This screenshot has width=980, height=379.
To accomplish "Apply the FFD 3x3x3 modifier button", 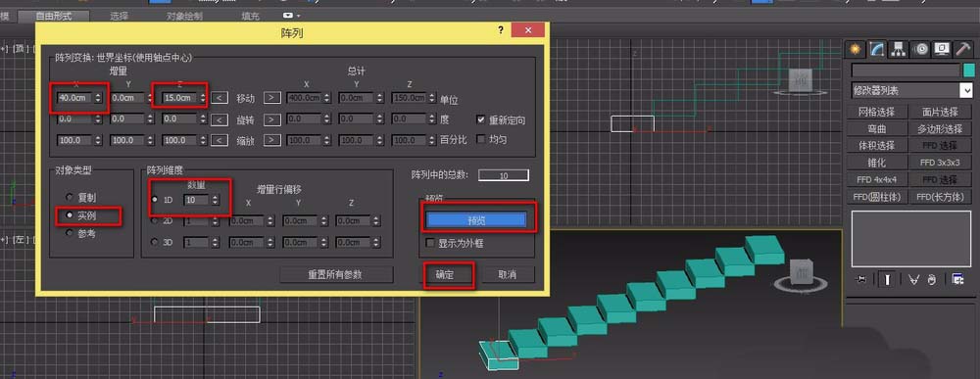I will (940, 163).
